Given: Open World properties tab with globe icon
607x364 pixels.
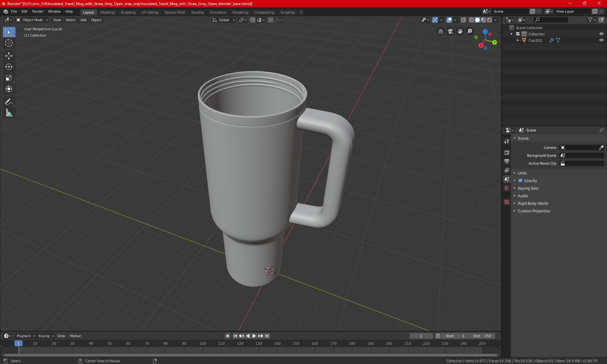Looking at the screenshot, I should [x=507, y=188].
